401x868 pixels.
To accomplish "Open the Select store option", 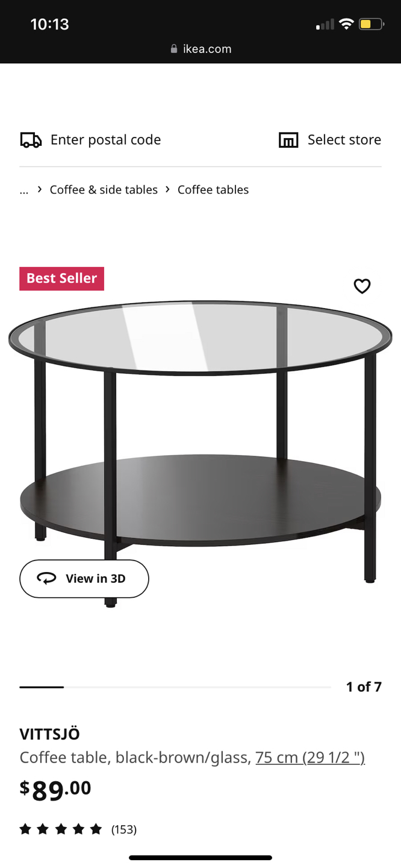I will pyautogui.click(x=330, y=140).
